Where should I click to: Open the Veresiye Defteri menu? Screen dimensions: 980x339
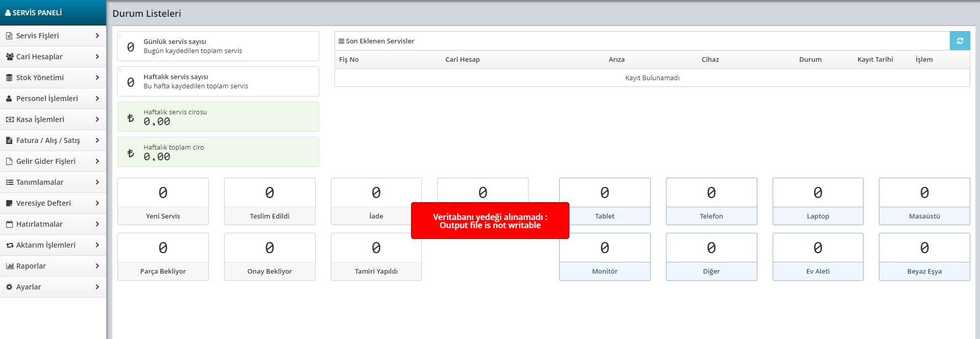coord(43,203)
